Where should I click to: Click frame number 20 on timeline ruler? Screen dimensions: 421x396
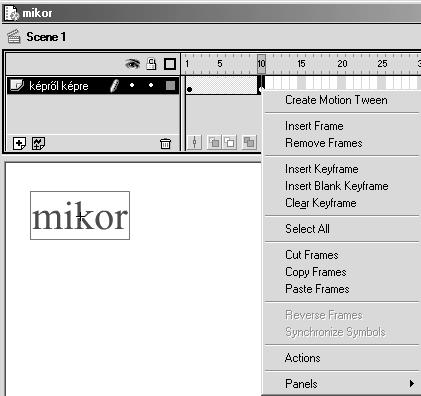coord(342,63)
